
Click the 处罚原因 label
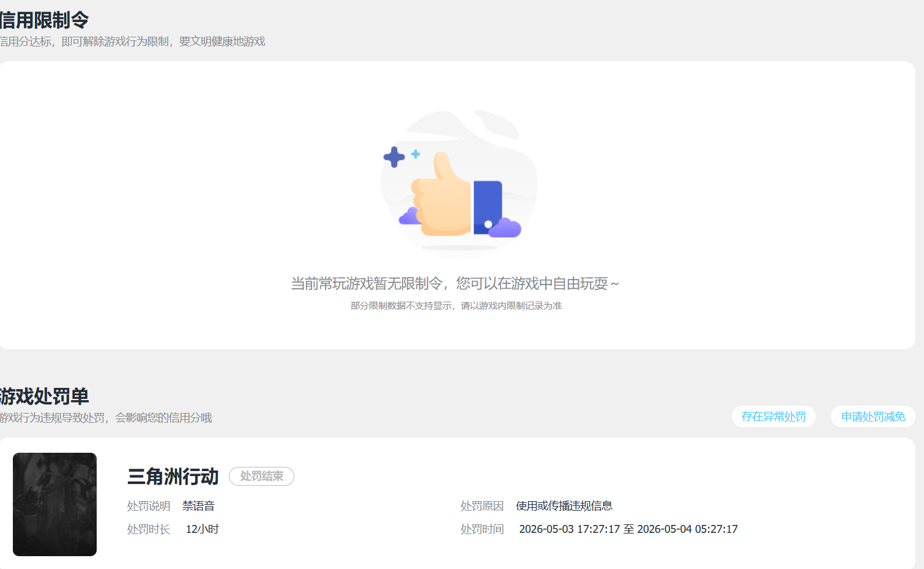click(482, 506)
